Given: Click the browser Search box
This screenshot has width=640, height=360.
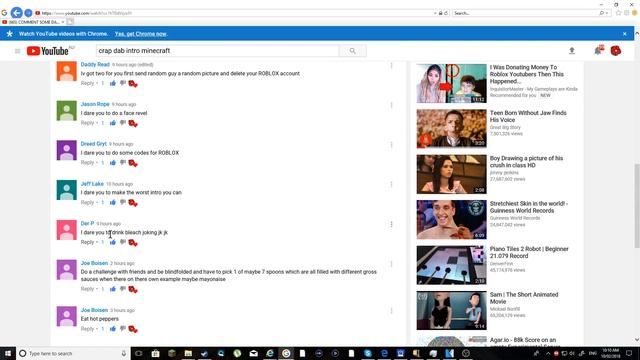Looking at the screenshot, I should click(526, 13).
